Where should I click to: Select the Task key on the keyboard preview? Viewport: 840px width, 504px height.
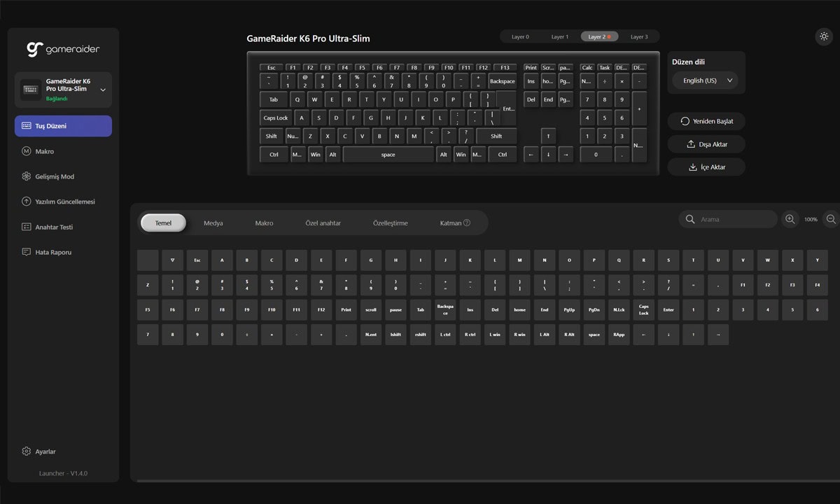604,68
